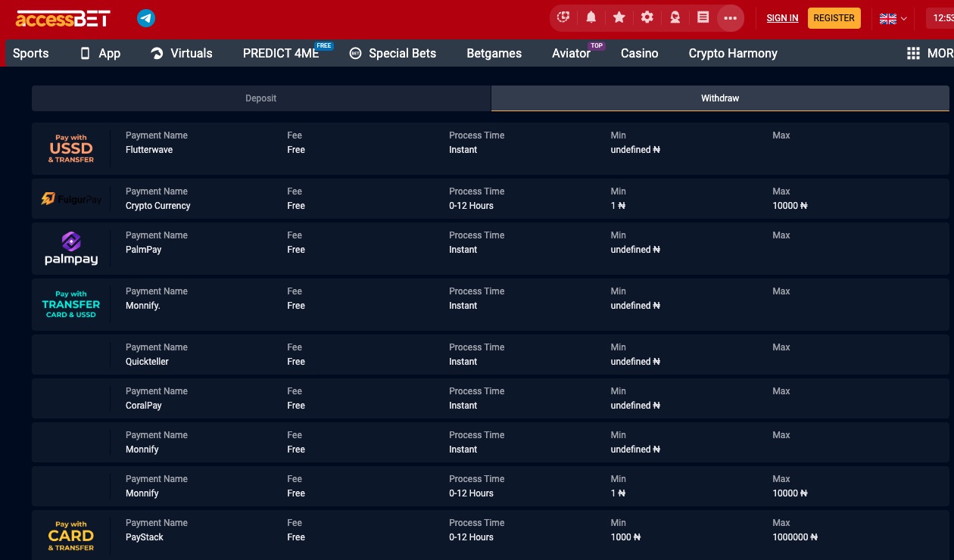
Task: Click the PalmPay undefined ₦ min value
Action: click(x=636, y=250)
